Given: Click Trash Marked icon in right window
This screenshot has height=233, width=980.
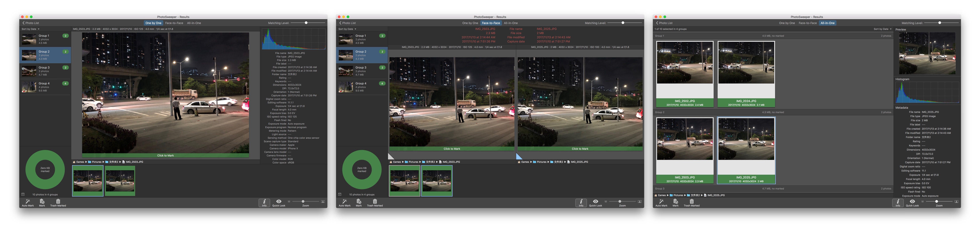Looking at the screenshot, I should (x=691, y=201).
